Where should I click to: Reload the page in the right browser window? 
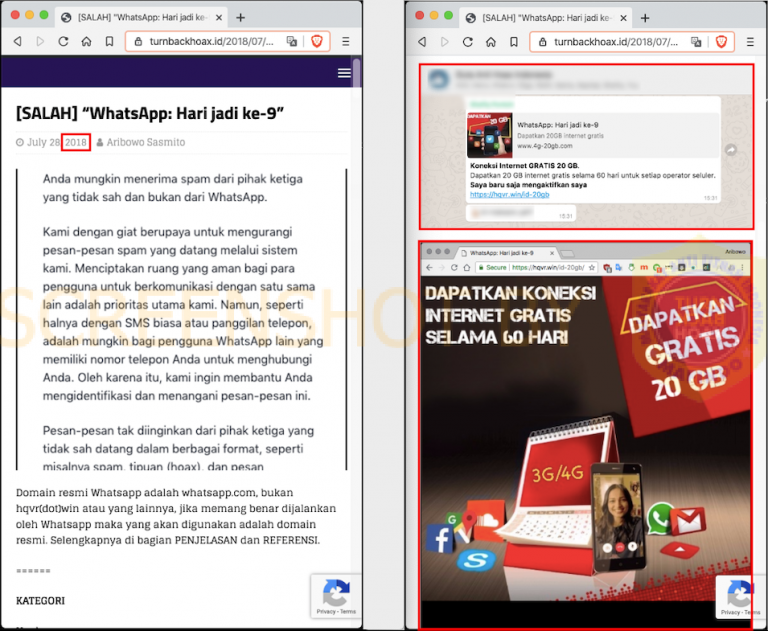(468, 42)
